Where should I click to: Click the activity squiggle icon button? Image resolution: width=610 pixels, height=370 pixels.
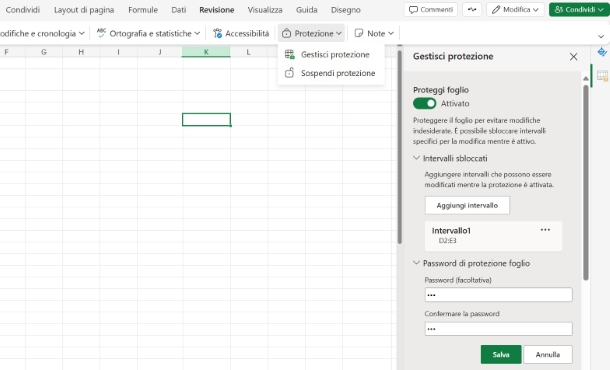pyautogui.click(x=472, y=9)
